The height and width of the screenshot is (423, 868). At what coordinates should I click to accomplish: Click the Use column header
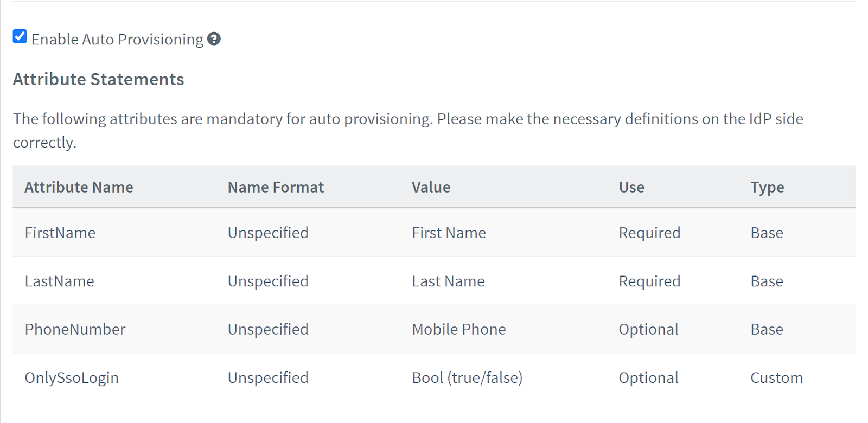click(631, 187)
